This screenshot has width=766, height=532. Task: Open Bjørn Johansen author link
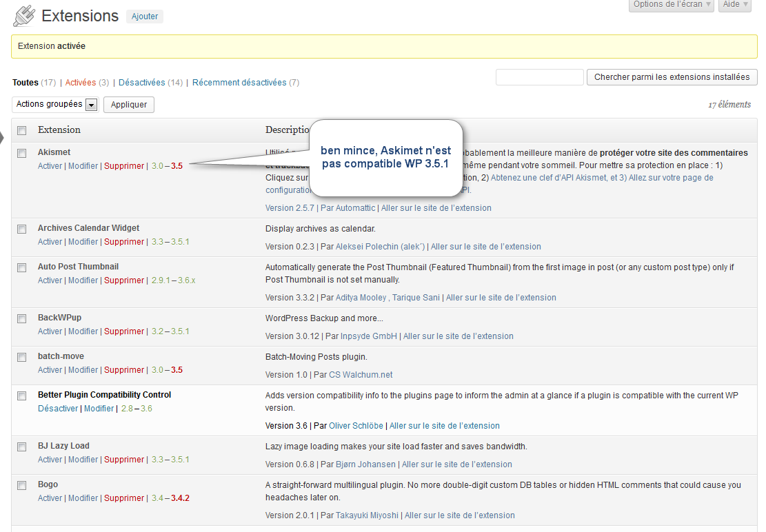365,464
